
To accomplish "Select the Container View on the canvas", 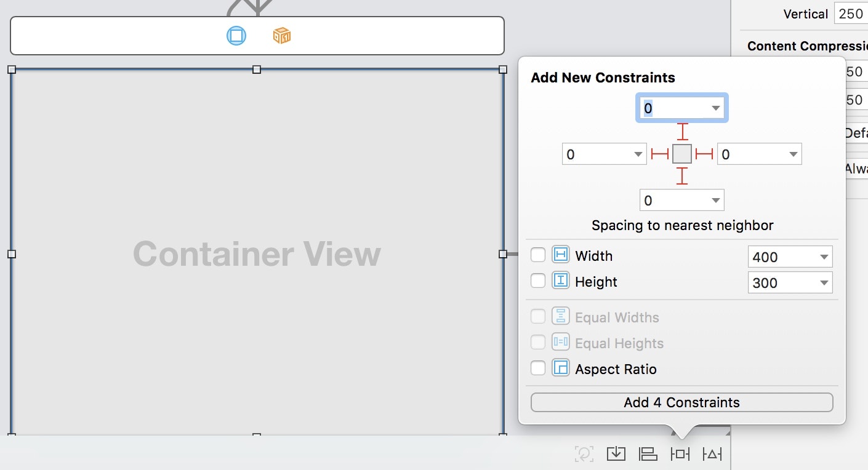I will 257,253.
